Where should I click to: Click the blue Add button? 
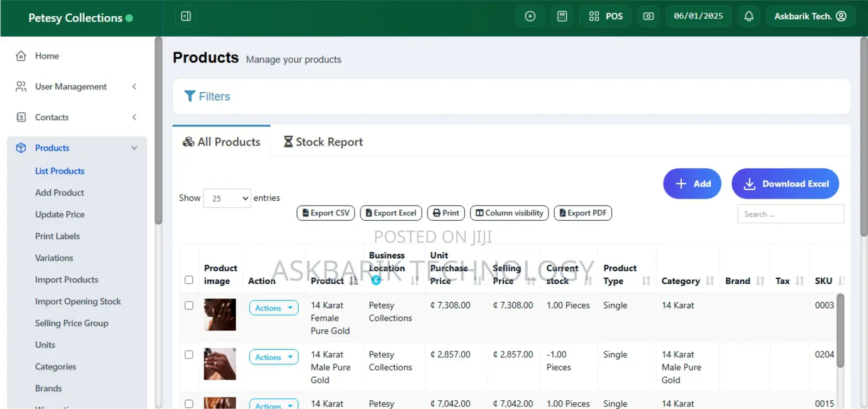click(692, 184)
